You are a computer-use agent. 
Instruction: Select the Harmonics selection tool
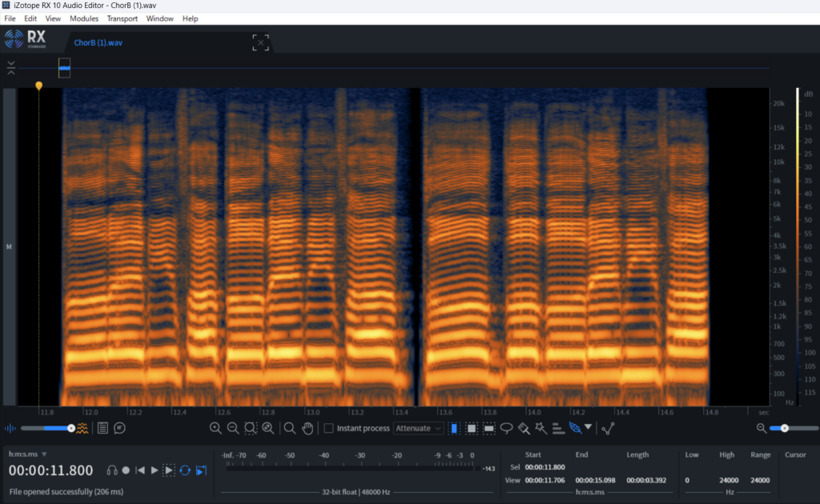coord(558,428)
